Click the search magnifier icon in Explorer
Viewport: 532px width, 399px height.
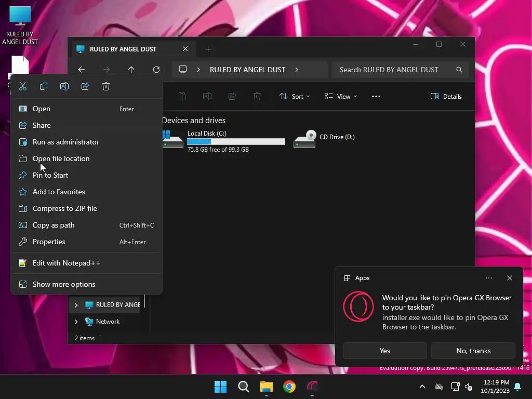[459, 70]
